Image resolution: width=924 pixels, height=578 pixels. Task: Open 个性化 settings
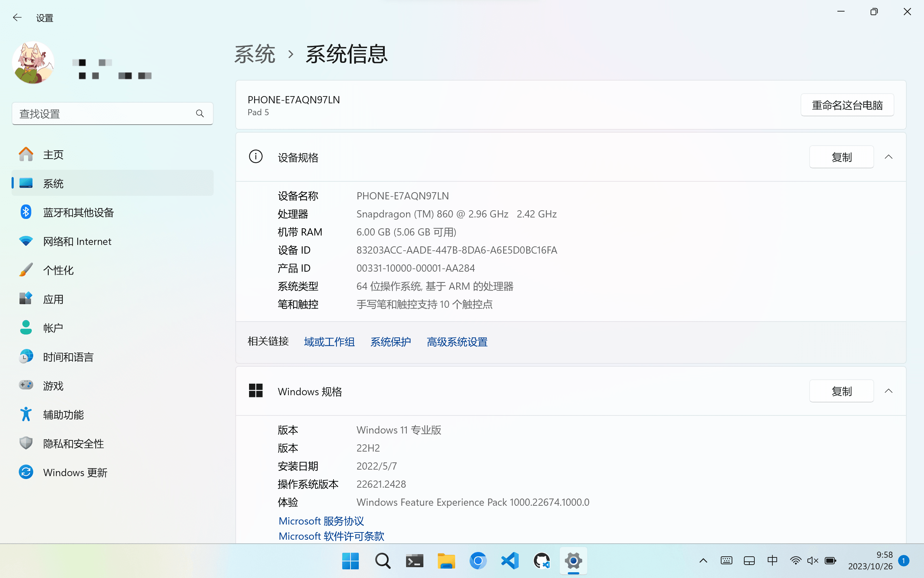pyautogui.click(x=112, y=270)
